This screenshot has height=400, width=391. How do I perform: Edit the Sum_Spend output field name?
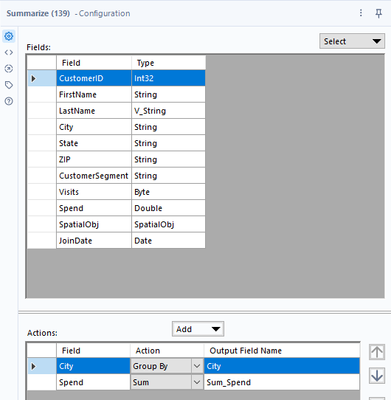click(282, 382)
